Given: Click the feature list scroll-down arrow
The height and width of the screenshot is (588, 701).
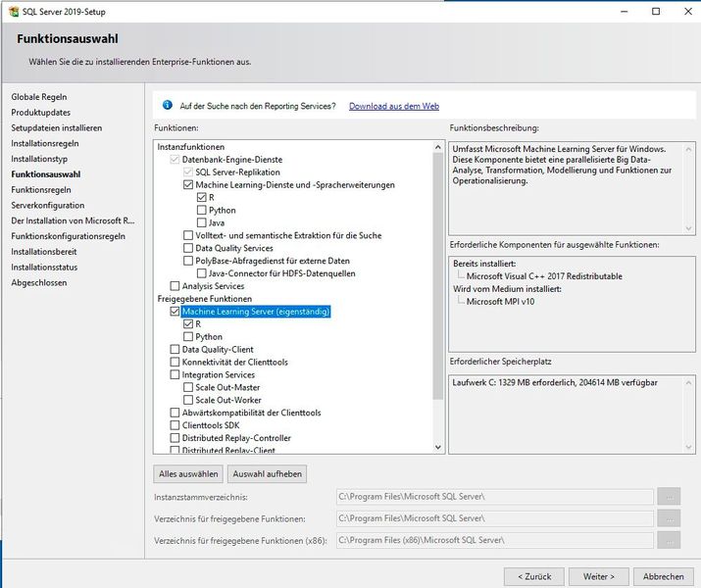Looking at the screenshot, I should (438, 447).
